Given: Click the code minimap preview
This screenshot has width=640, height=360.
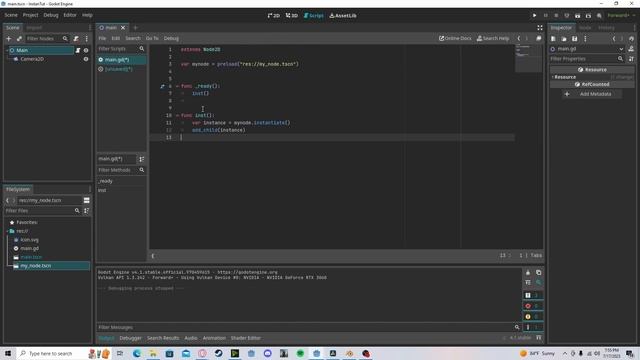Looking at the screenshot, I should (528, 58).
